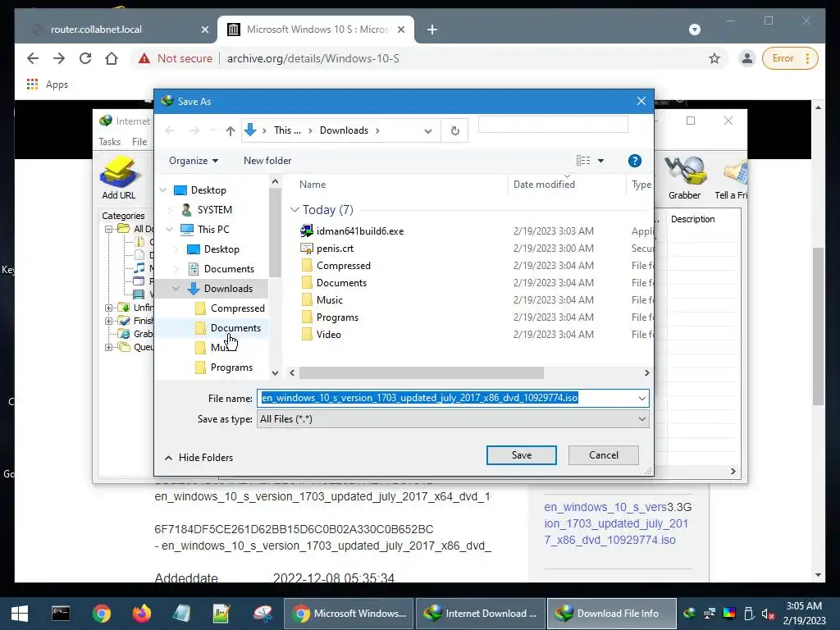Screen dimensions: 840x630
Task: Click the Chrome address bar URL
Action: (x=313, y=58)
